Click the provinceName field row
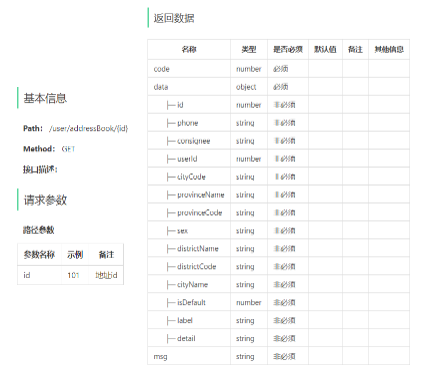The image size is (427, 381). point(278,195)
